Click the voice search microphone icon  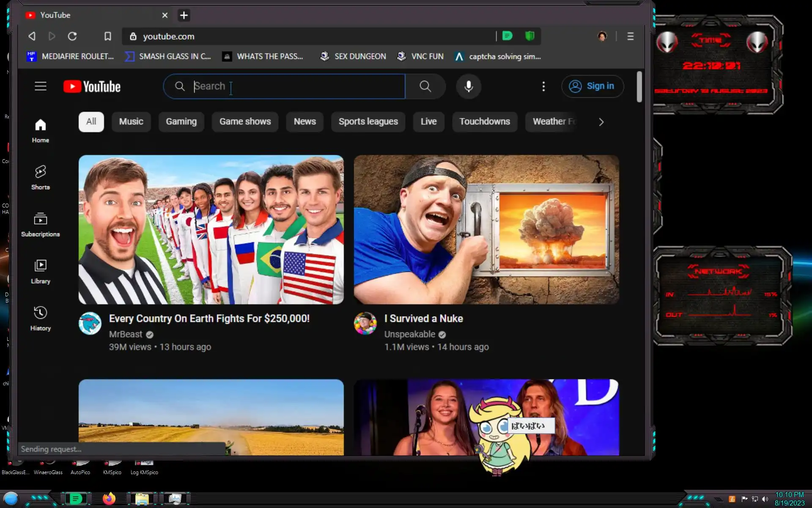coord(469,86)
